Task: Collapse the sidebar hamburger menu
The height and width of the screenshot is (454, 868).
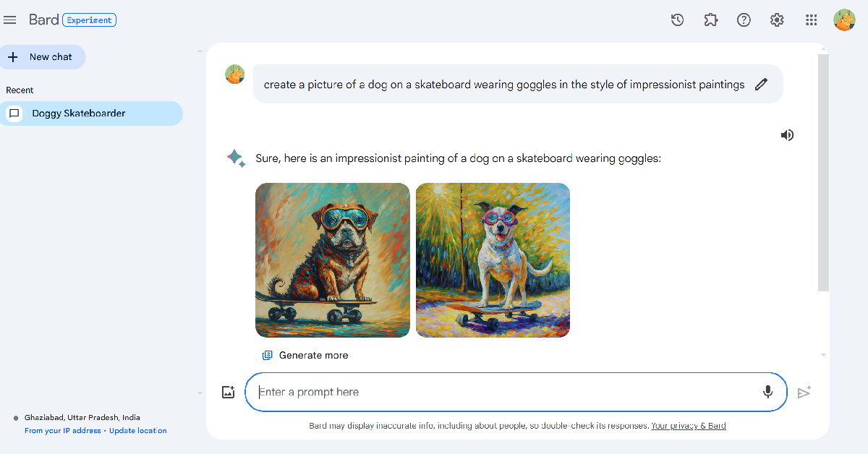Action: [10, 20]
